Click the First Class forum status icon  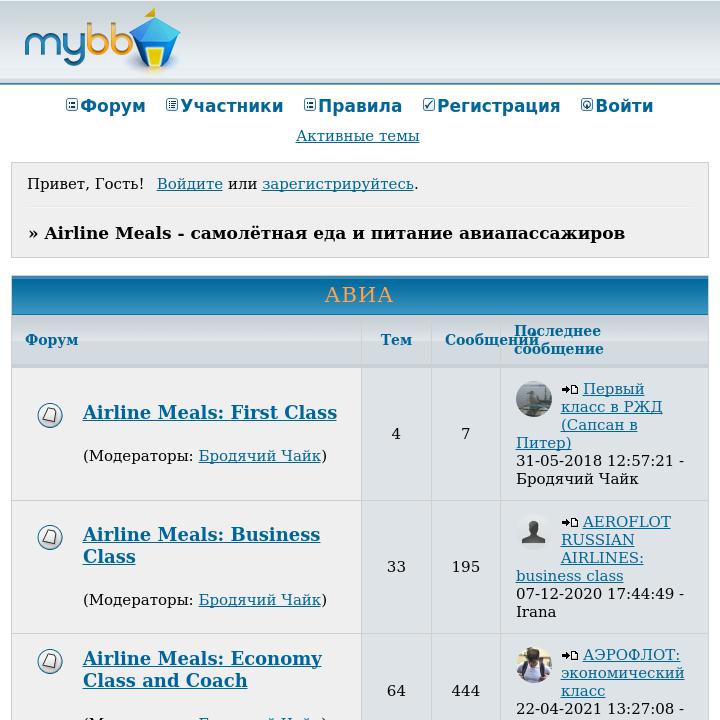50,415
